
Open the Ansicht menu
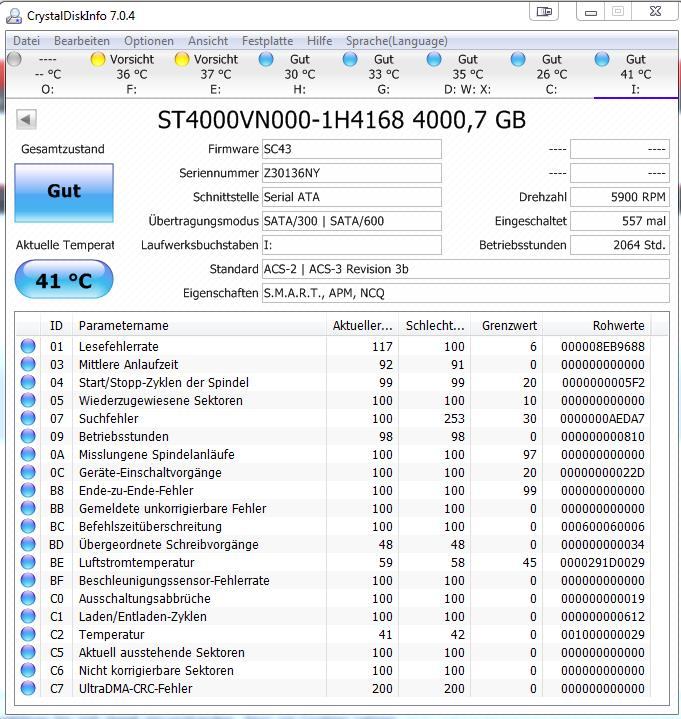(208, 41)
